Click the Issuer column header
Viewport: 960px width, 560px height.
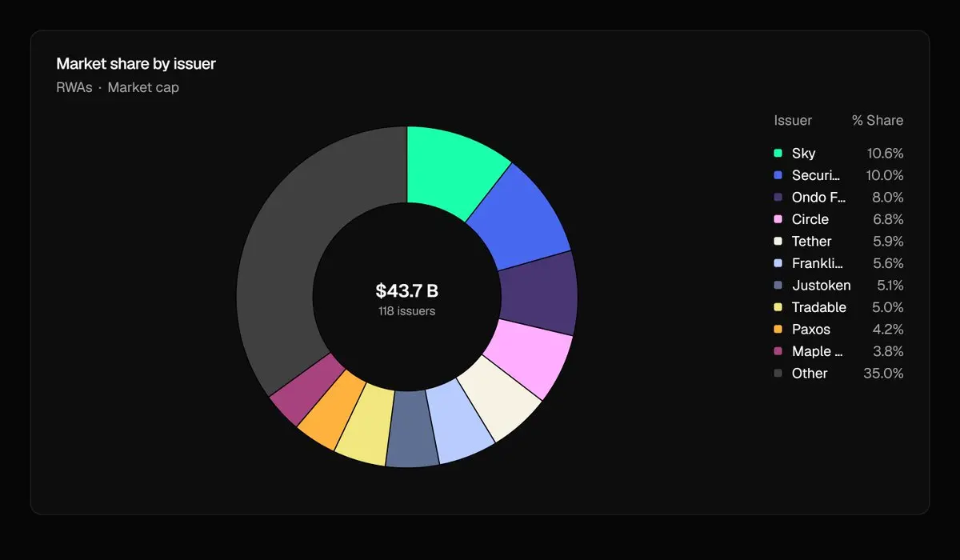[x=793, y=121]
